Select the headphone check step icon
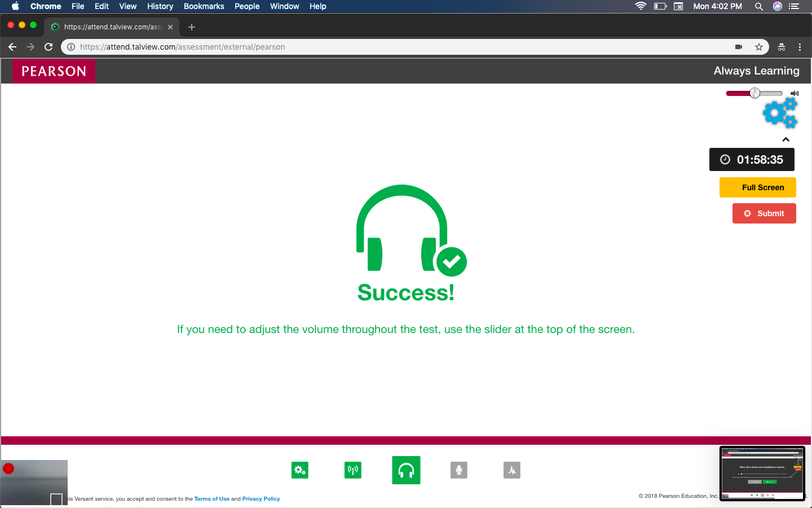Image resolution: width=812 pixels, height=508 pixels. point(406,470)
